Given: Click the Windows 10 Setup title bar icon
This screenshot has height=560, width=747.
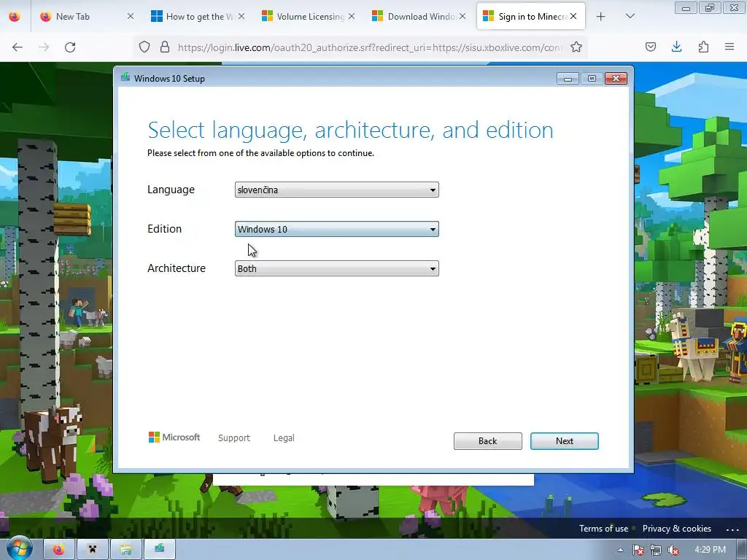Looking at the screenshot, I should [125, 77].
